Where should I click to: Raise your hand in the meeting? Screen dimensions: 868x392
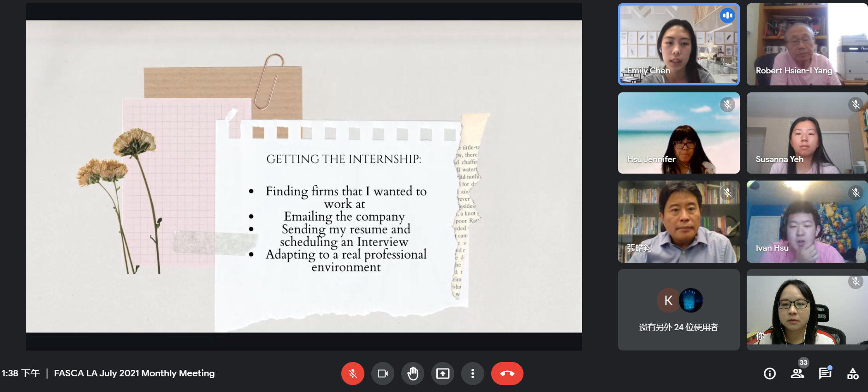[x=413, y=374]
